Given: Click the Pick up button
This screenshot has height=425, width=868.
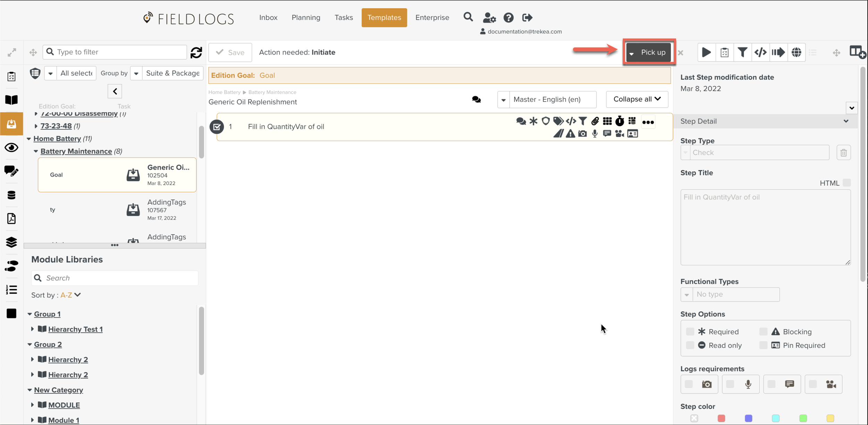Looking at the screenshot, I should pyautogui.click(x=653, y=52).
